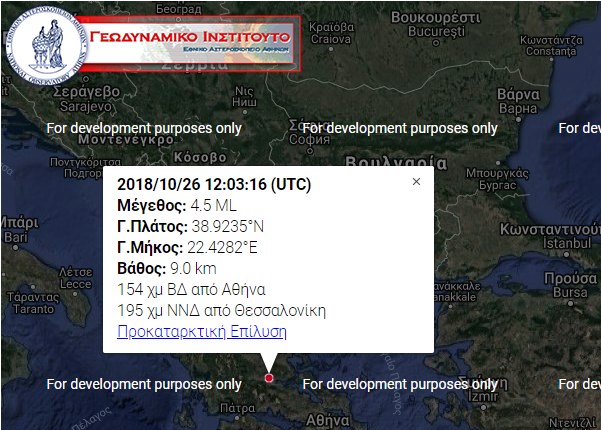Click the Ниш city label on map
The image size is (601, 430).
pyautogui.click(x=244, y=102)
